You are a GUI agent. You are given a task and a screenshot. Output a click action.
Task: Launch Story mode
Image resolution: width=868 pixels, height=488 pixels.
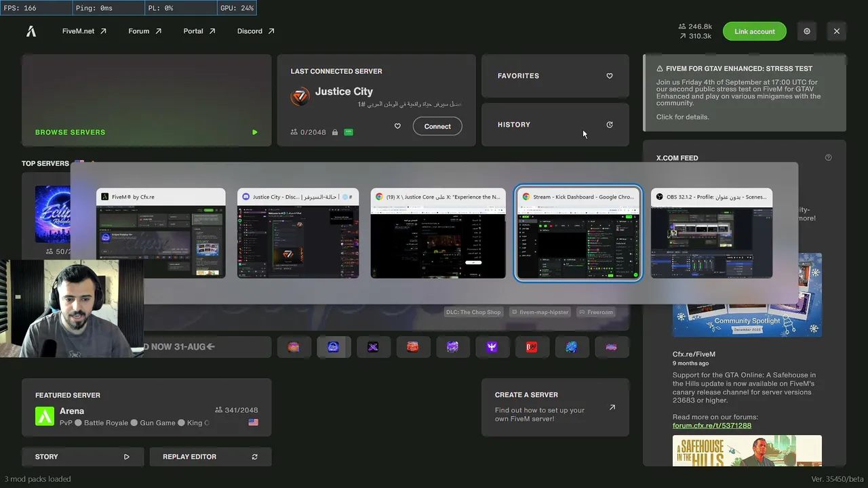click(x=83, y=457)
